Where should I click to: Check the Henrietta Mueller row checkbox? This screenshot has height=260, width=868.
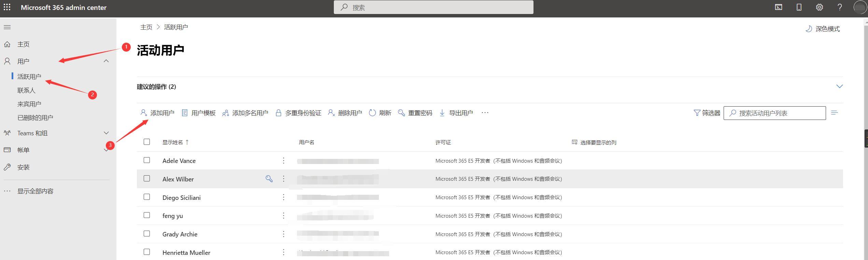pos(147,252)
